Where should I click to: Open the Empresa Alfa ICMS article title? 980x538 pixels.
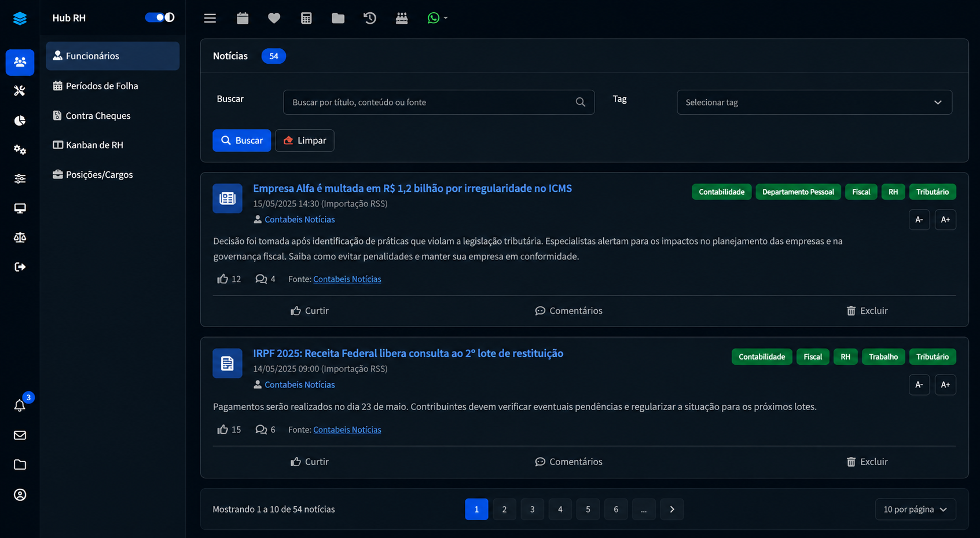(412, 189)
